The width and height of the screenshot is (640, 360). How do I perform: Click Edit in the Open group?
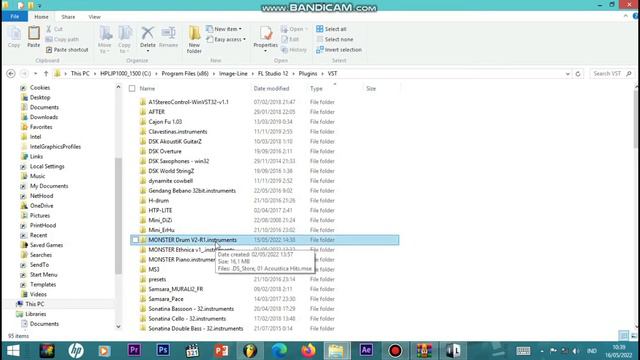tap(290, 39)
